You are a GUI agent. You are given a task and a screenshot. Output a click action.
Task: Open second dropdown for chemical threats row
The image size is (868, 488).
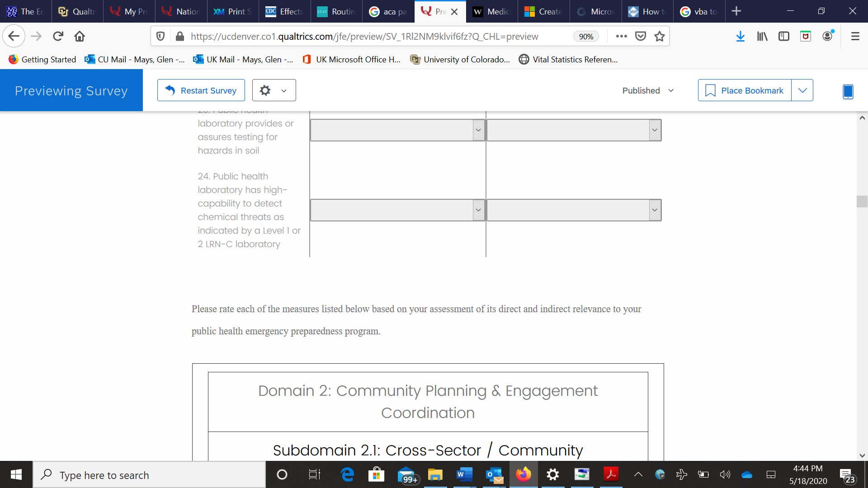[574, 210]
